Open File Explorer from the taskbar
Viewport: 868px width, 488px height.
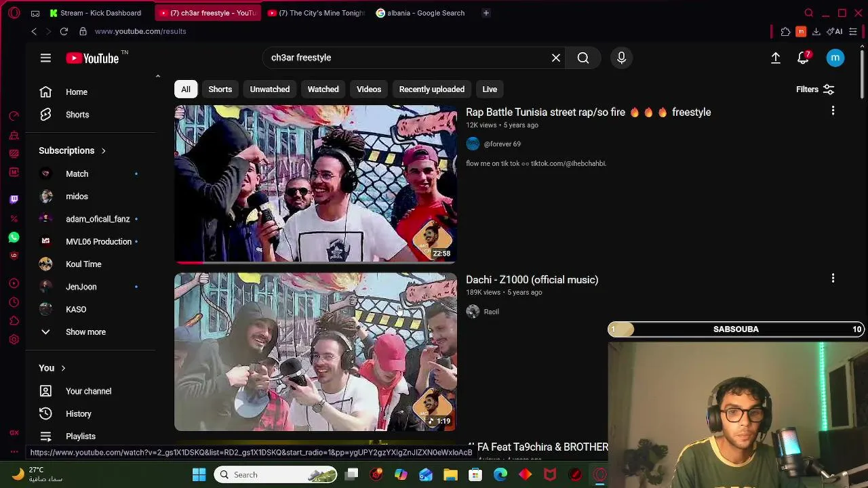pos(450,474)
